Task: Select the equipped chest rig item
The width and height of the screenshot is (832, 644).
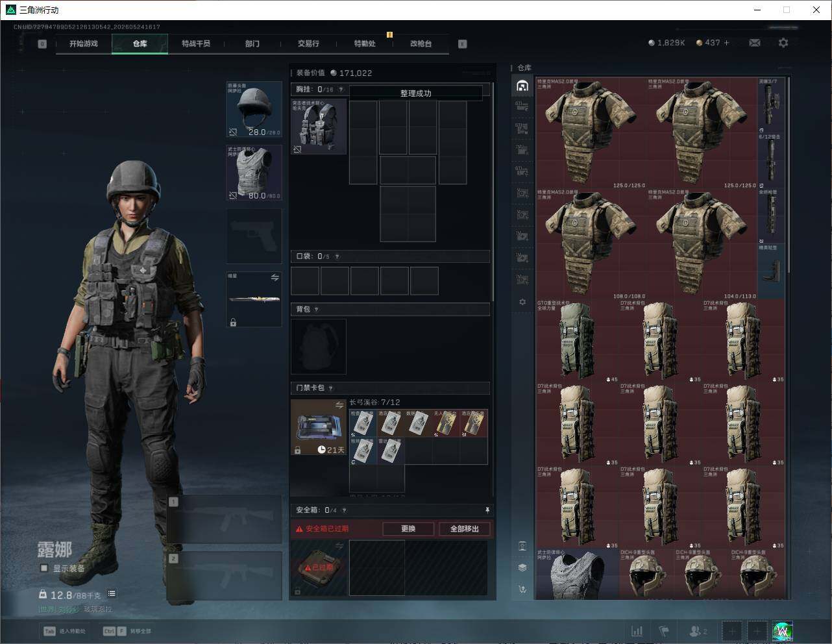Action: pyautogui.click(x=319, y=126)
